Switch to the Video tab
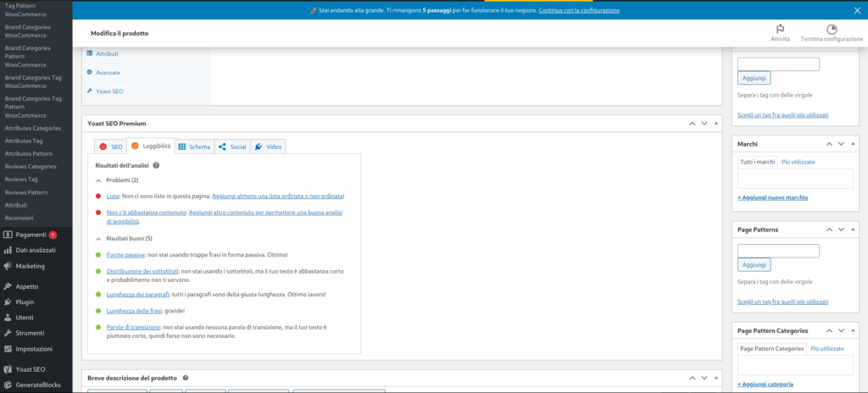This screenshot has width=868, height=393. point(268,147)
